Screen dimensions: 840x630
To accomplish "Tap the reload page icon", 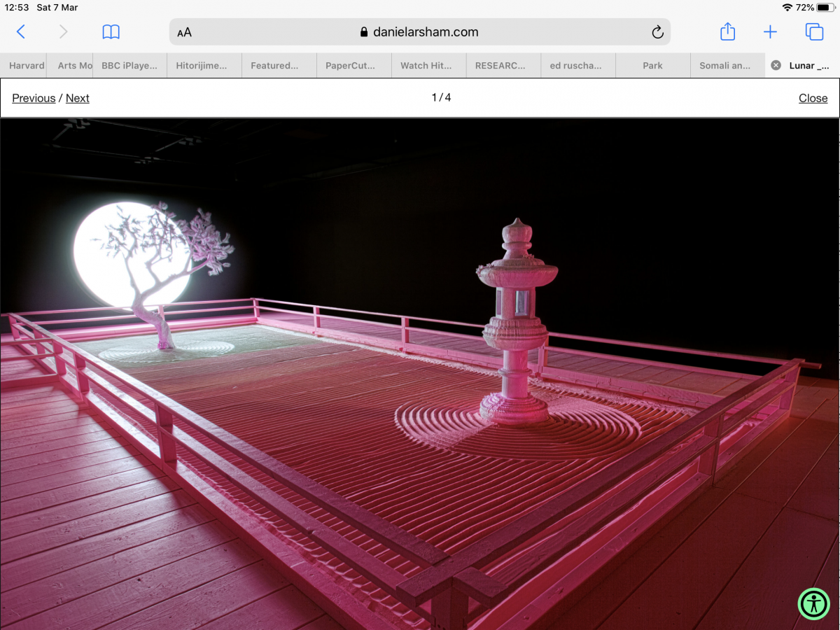I will pyautogui.click(x=657, y=32).
